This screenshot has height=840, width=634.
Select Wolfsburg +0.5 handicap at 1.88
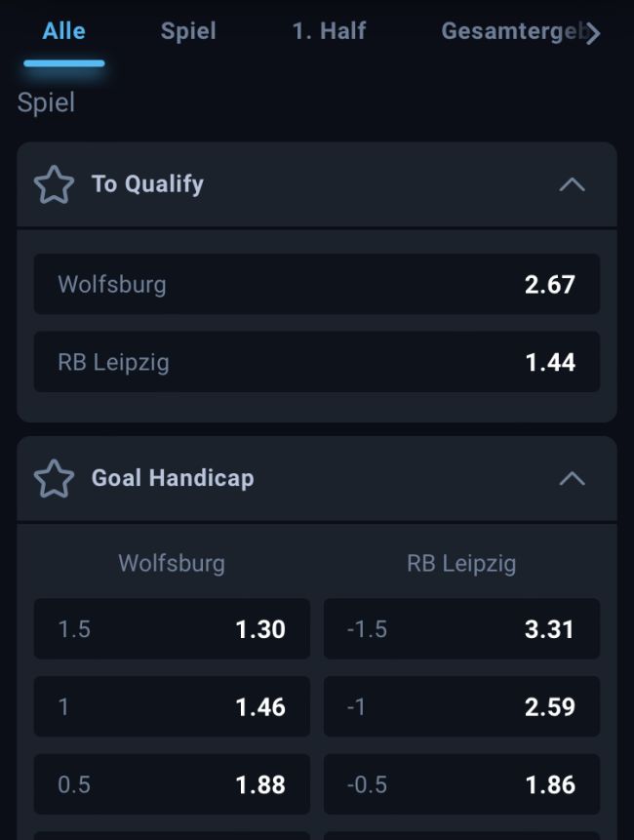coord(172,784)
